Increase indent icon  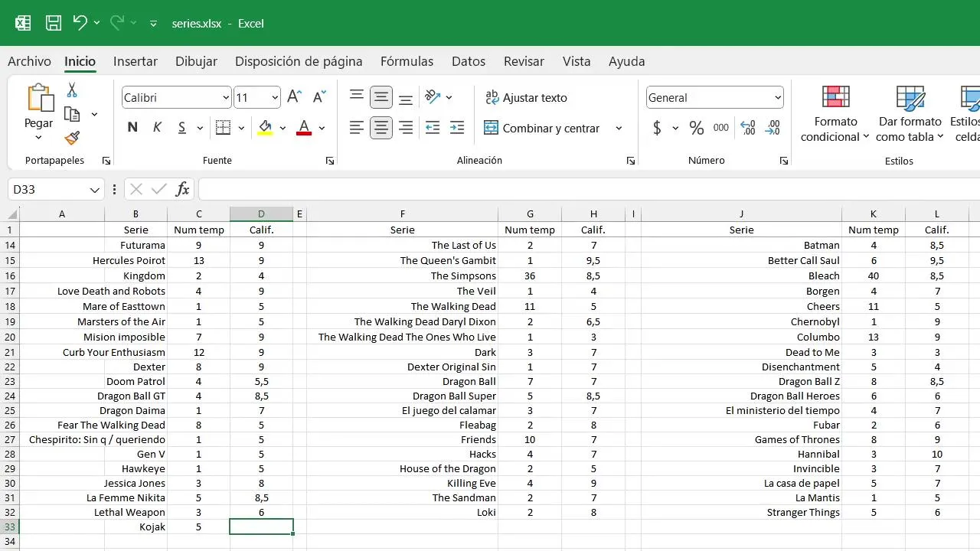[x=457, y=128]
